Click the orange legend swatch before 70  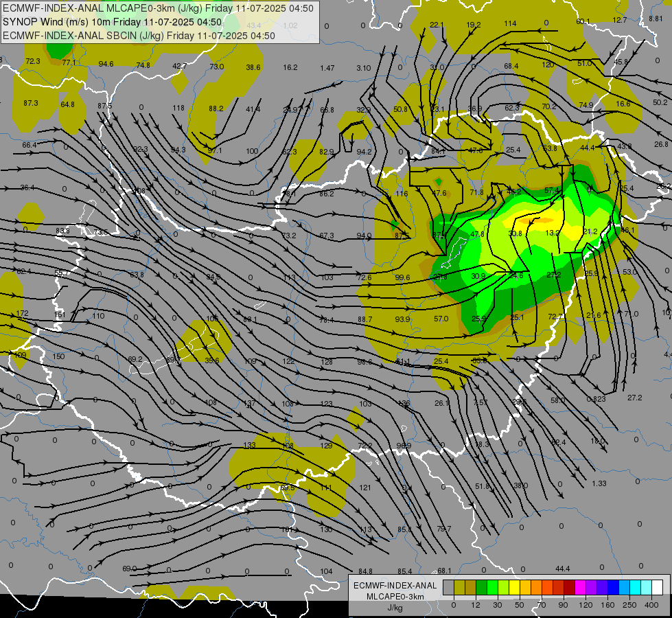536,587
